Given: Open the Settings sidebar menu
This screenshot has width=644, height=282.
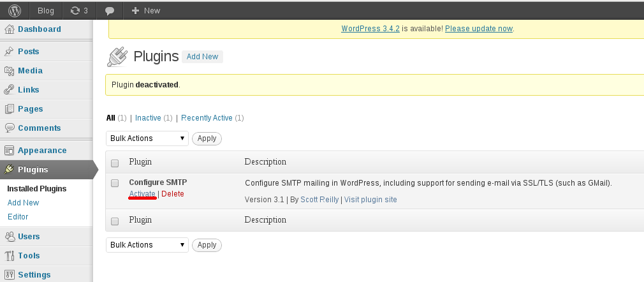Looking at the screenshot, I should [34, 274].
